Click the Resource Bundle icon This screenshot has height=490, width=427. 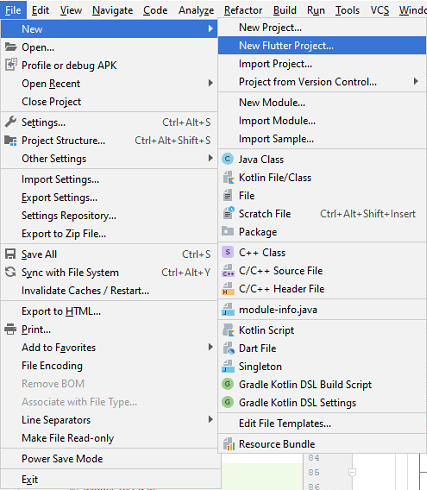click(229, 444)
